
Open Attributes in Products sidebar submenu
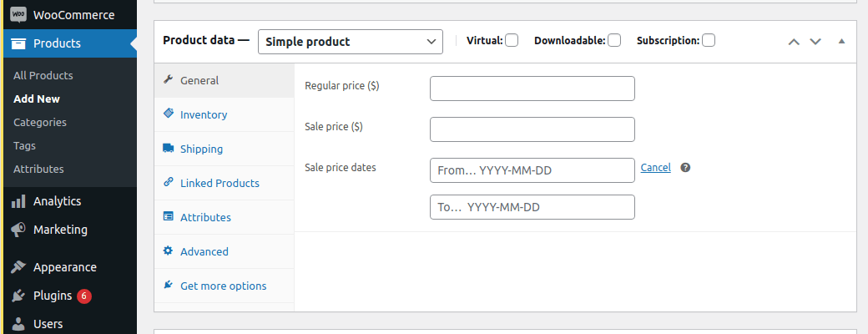(x=38, y=169)
